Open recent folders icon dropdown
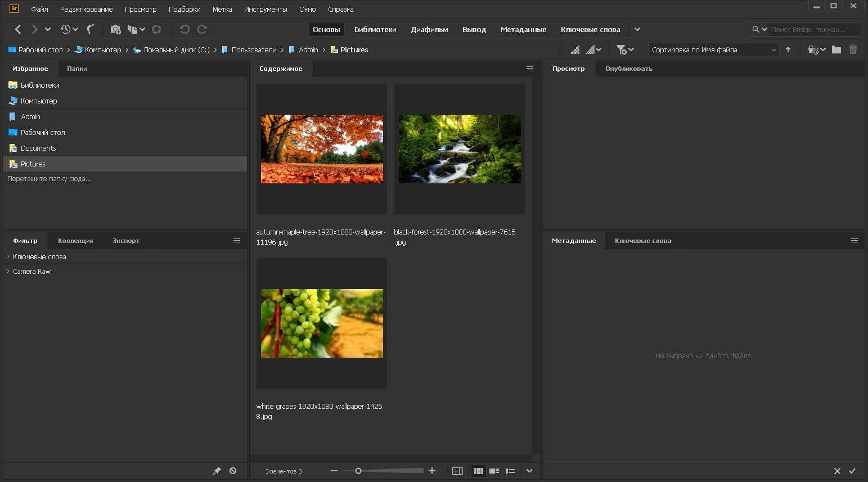 click(x=817, y=49)
